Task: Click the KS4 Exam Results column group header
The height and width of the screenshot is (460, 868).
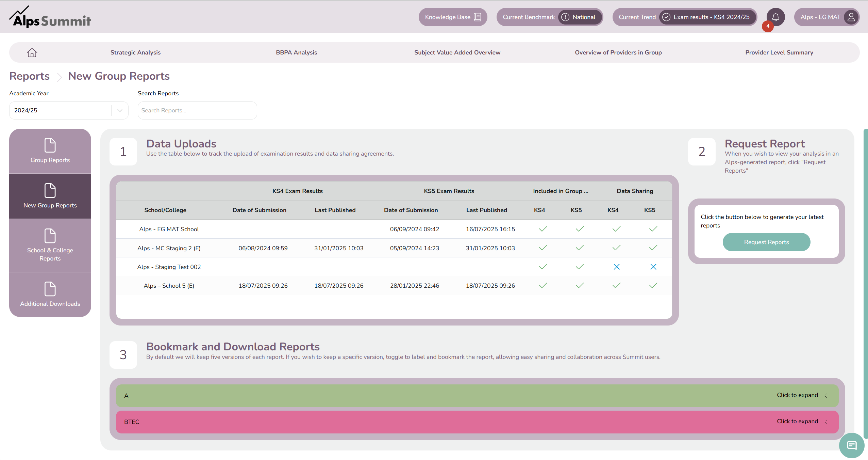Action: pos(298,191)
